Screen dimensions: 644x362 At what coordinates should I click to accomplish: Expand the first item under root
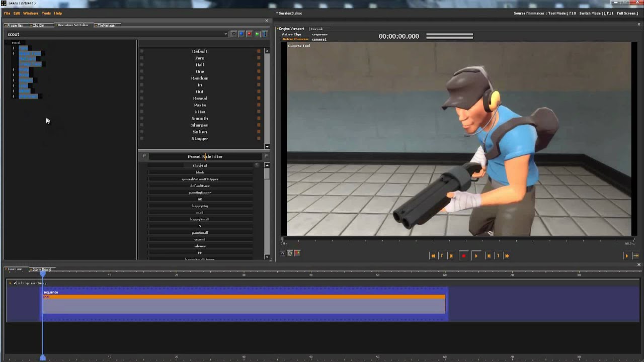[14, 48]
